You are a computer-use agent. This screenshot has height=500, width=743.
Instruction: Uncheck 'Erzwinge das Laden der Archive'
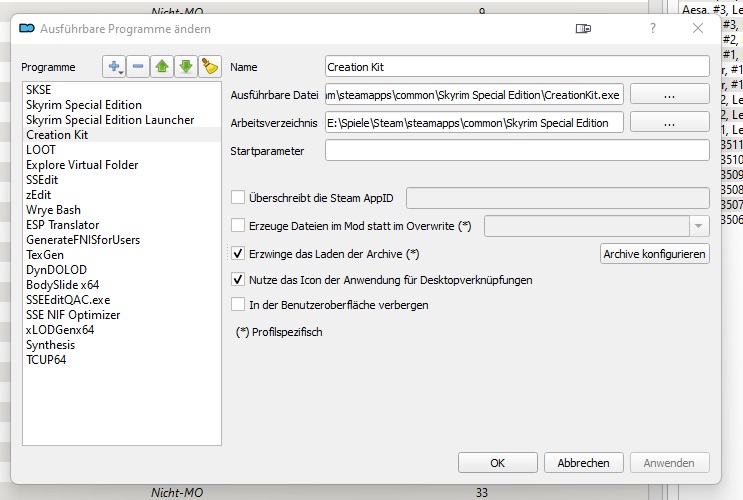tap(238, 254)
